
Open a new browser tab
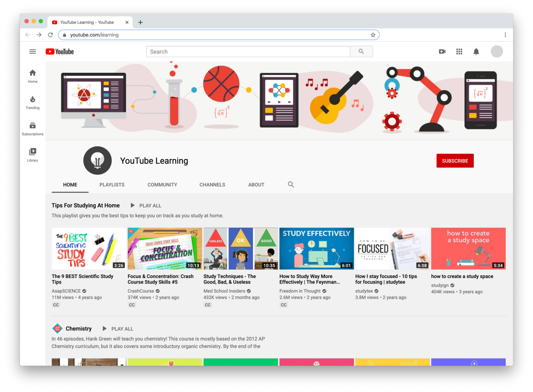tap(140, 23)
